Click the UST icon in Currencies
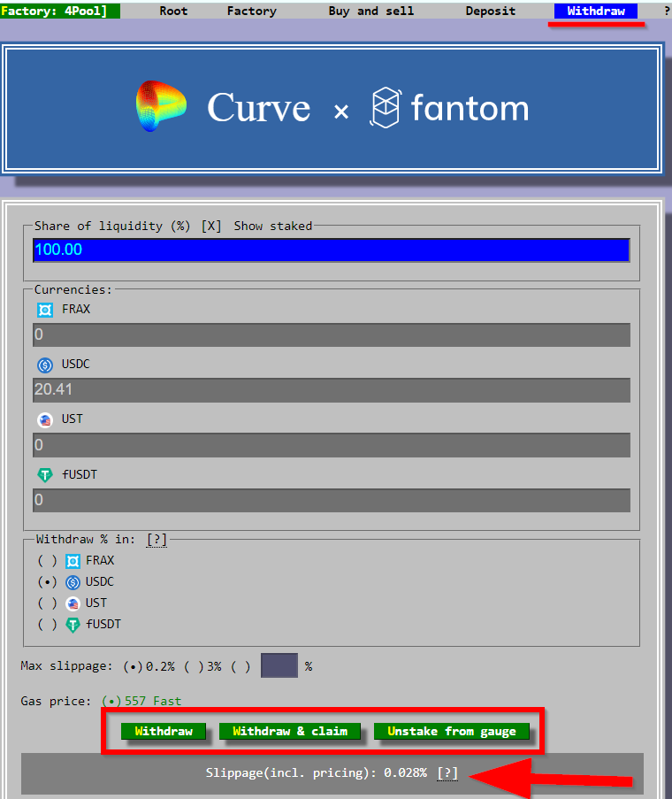Image resolution: width=672 pixels, height=799 pixels. coord(45,419)
